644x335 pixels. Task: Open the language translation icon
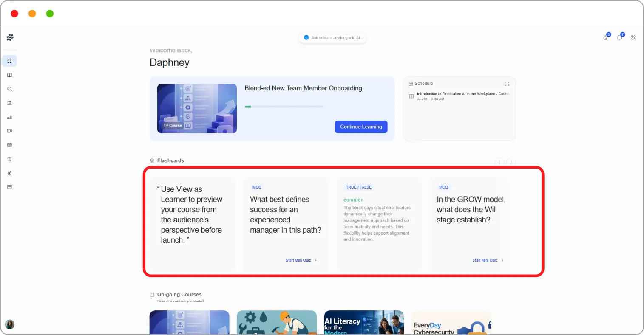tap(633, 37)
